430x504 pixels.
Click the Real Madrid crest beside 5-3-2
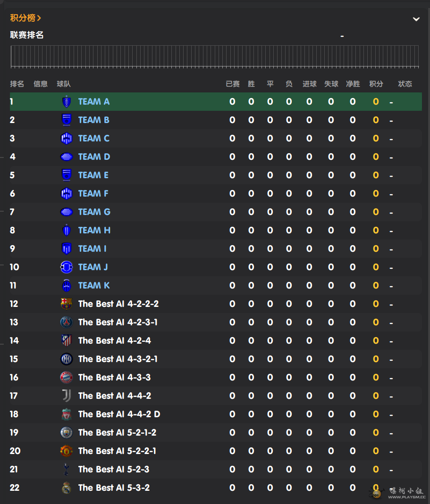67,487
